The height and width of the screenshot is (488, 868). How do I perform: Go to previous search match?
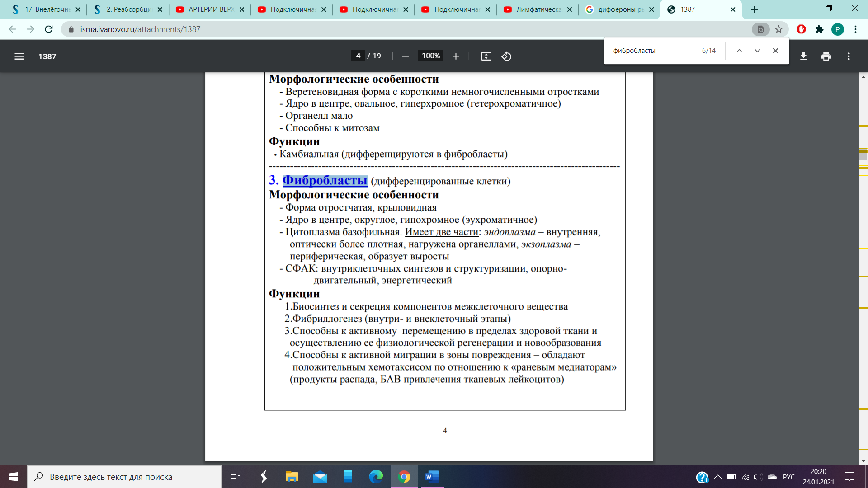click(739, 51)
